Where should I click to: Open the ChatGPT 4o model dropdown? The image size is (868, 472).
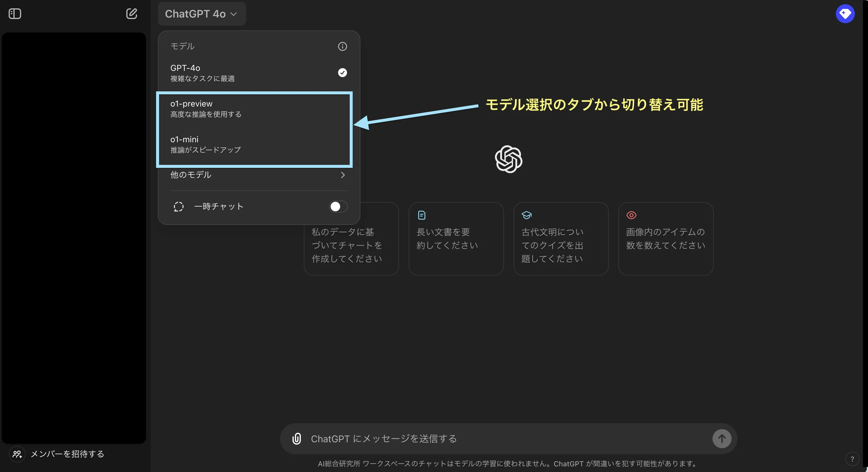201,14
